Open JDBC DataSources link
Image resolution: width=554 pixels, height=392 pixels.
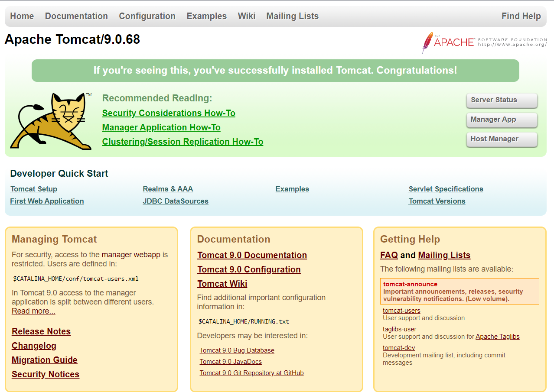[176, 201]
